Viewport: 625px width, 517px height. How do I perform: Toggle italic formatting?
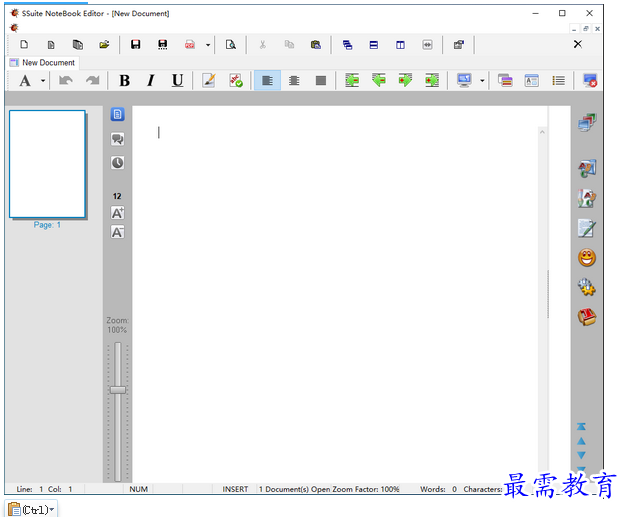pyautogui.click(x=151, y=81)
